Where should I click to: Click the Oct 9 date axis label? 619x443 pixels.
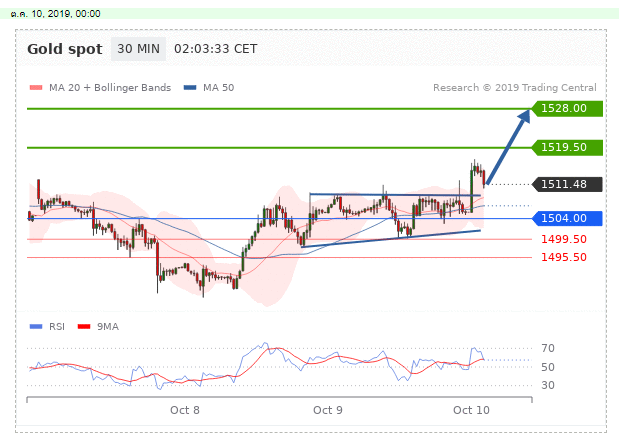[328, 410]
